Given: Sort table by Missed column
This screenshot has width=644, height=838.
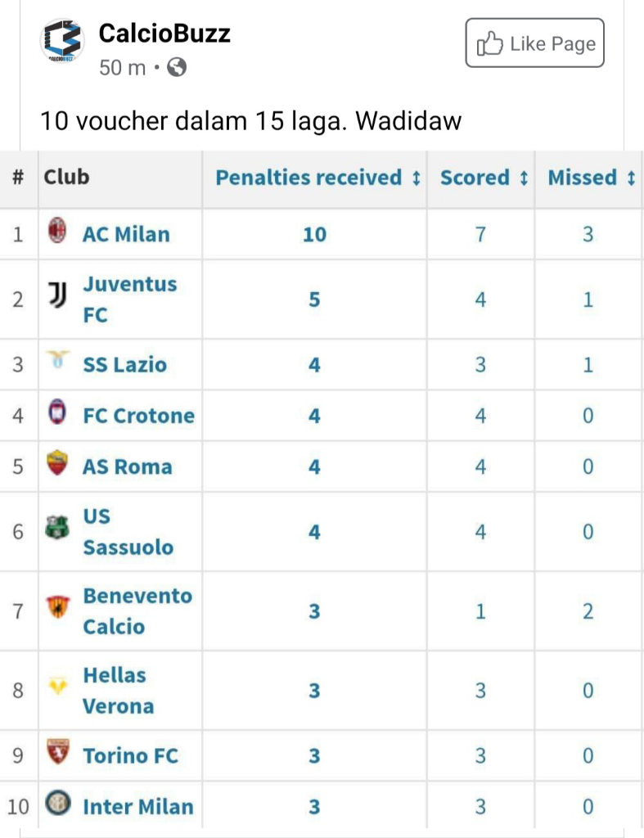Looking at the screenshot, I should click(591, 178).
